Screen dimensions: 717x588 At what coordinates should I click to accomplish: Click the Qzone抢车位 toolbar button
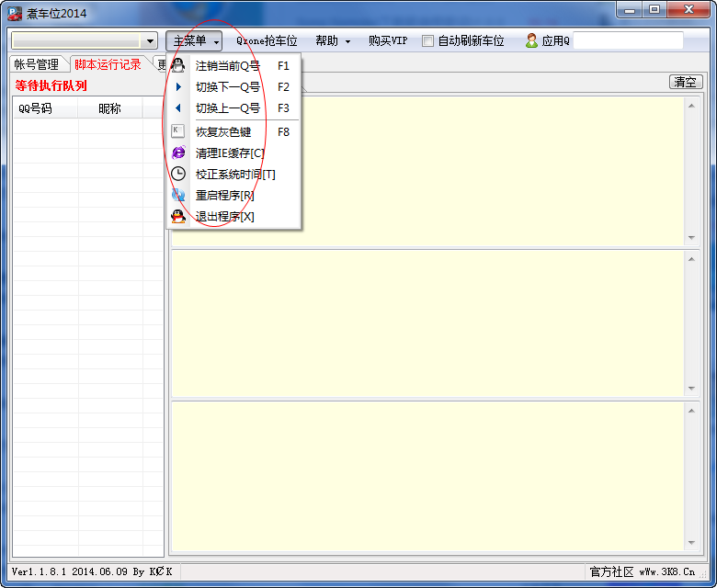pyautogui.click(x=267, y=40)
